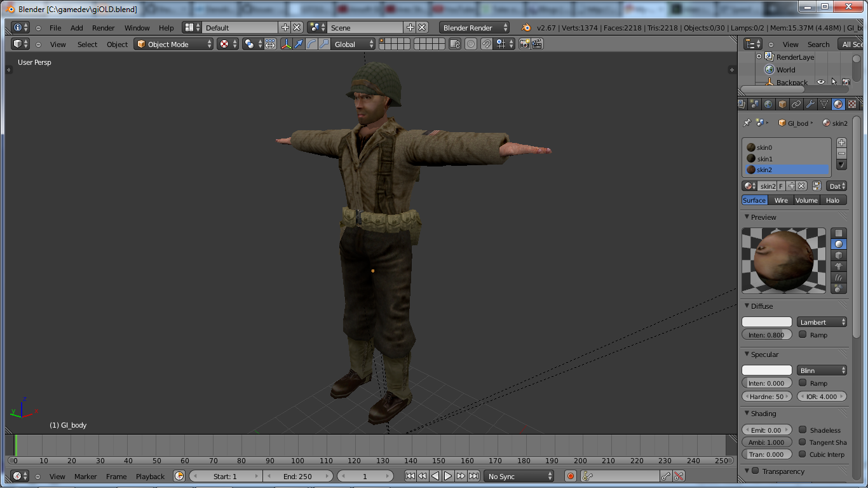Viewport: 868px width, 488px height.
Task: Open the Dat link mode dropdown
Action: point(836,186)
